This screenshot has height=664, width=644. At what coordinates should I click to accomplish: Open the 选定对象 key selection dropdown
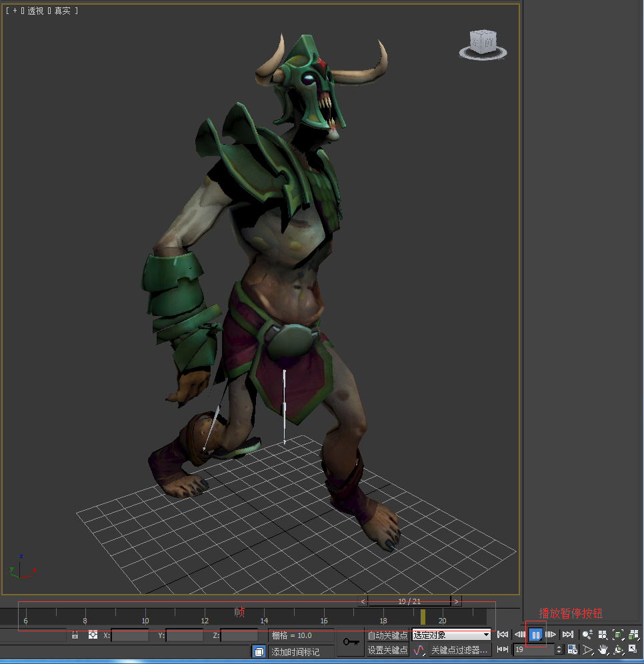pyautogui.click(x=451, y=635)
